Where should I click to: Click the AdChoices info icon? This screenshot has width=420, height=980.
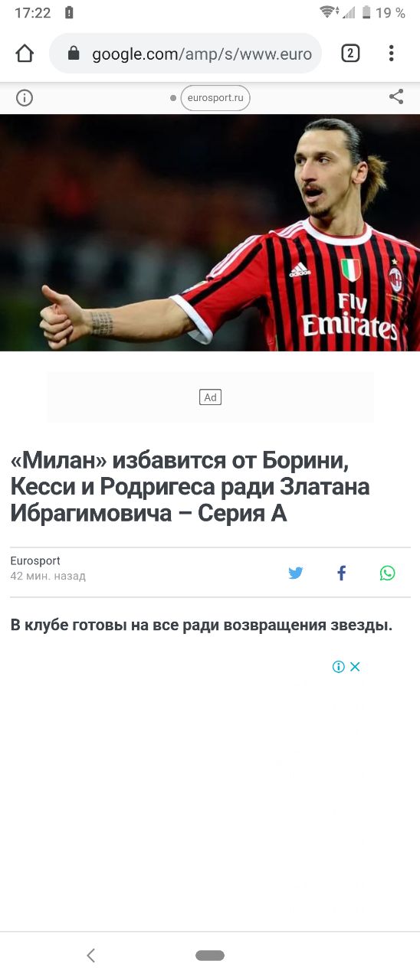338,667
